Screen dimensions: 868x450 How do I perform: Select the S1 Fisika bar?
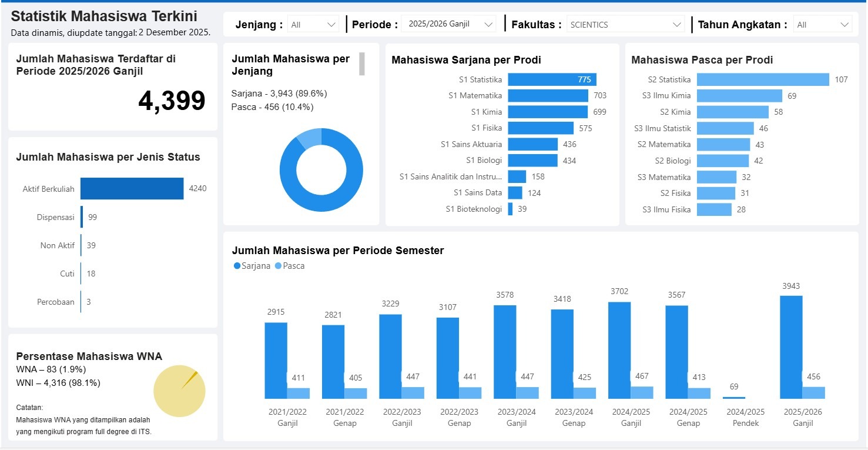[x=541, y=128]
